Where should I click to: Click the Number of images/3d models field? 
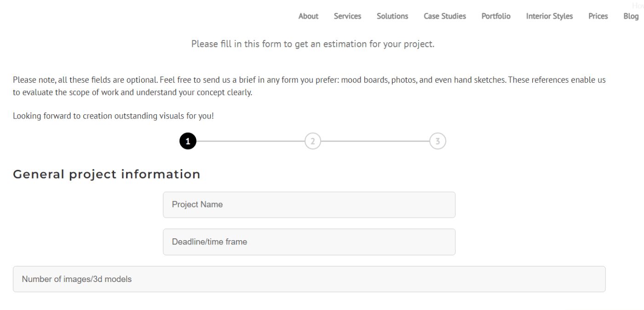click(309, 279)
